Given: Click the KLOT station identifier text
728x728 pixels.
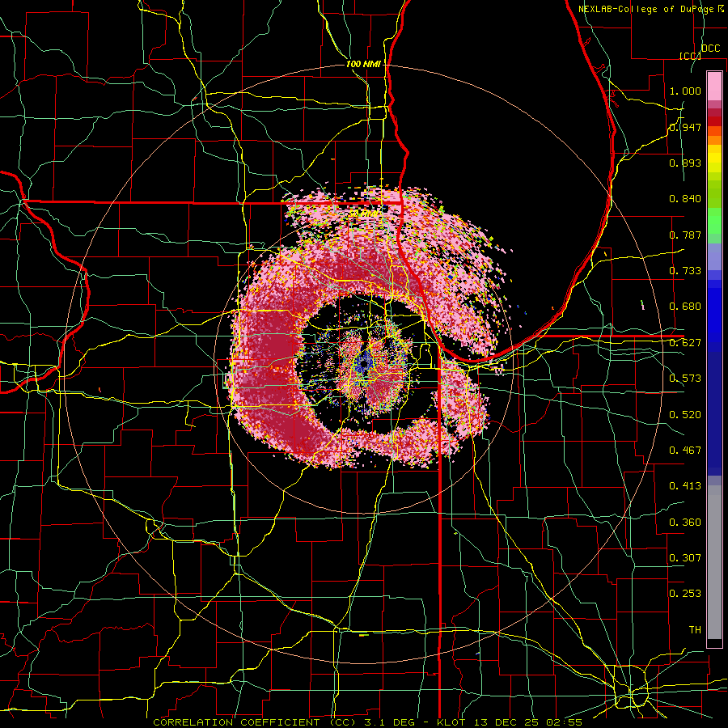Looking at the screenshot, I should (453, 722).
